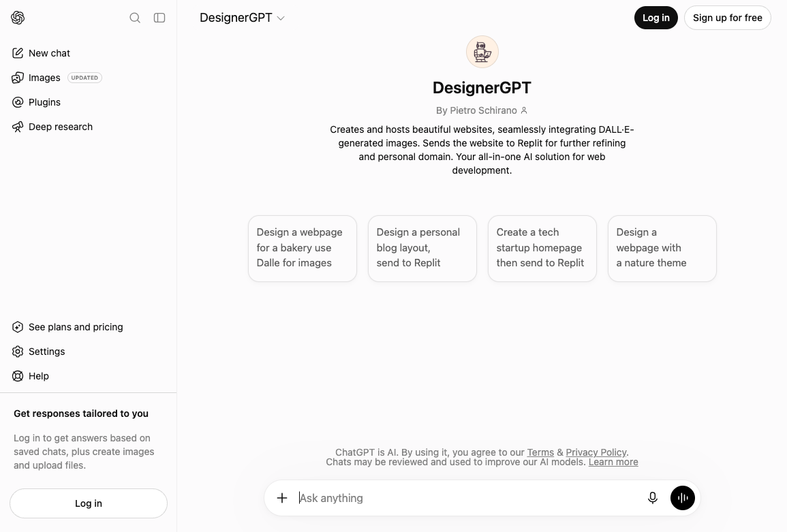Click 'Get responses tailored to you' heading
This screenshot has width=787, height=532.
pos(81,413)
